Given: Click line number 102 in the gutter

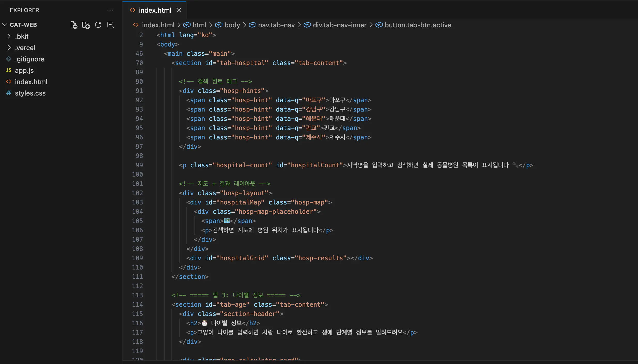Looking at the screenshot, I should pyautogui.click(x=137, y=193).
